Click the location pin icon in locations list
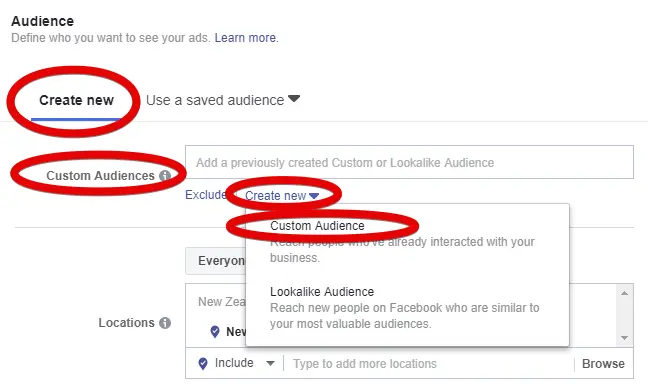The image size is (648, 384). 215,332
